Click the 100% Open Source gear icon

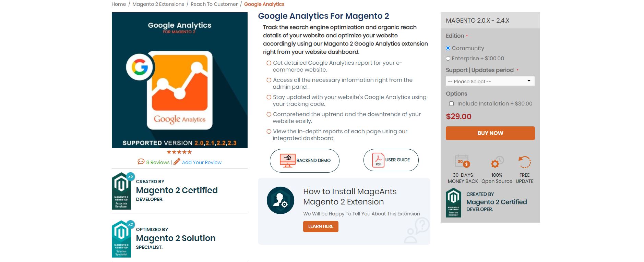point(497,162)
